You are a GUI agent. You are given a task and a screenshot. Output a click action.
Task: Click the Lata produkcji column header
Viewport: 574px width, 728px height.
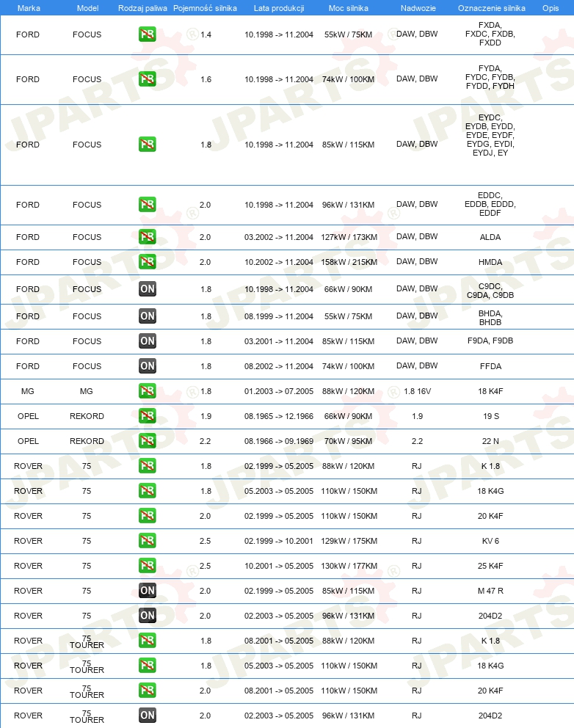pos(279,8)
